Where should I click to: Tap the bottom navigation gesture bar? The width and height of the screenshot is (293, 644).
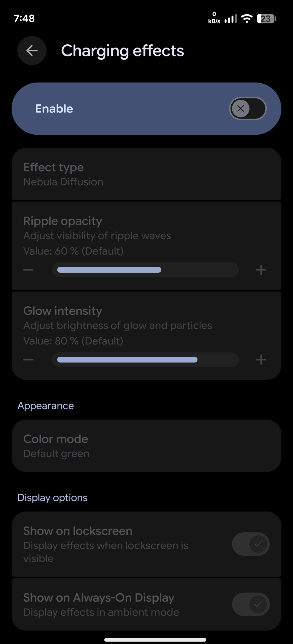(155, 639)
